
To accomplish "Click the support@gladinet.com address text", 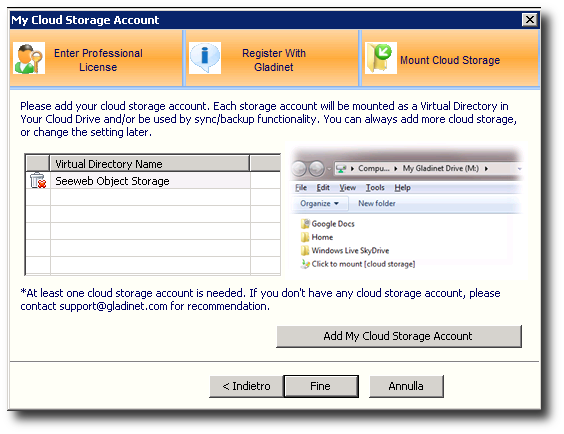I will pos(113,306).
